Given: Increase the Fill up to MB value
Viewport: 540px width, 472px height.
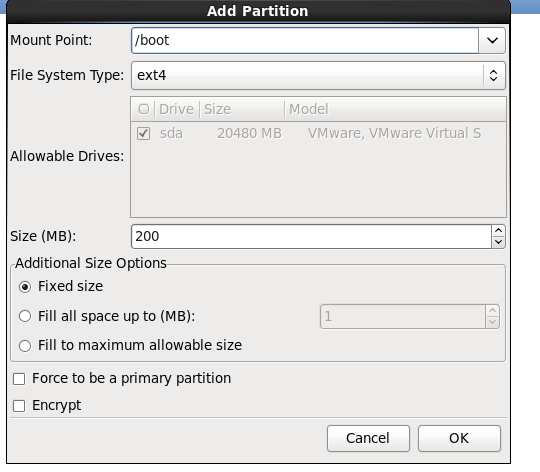Looking at the screenshot, I should point(492,311).
